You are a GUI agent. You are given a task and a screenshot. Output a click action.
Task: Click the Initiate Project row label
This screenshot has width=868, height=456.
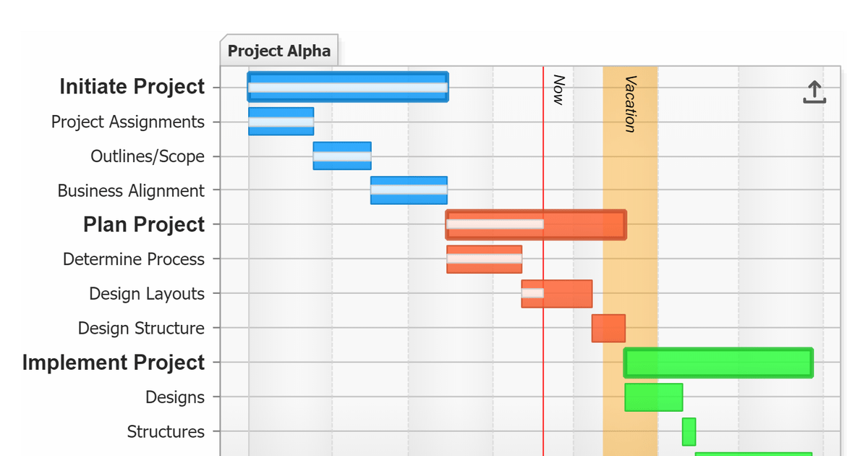point(133,86)
